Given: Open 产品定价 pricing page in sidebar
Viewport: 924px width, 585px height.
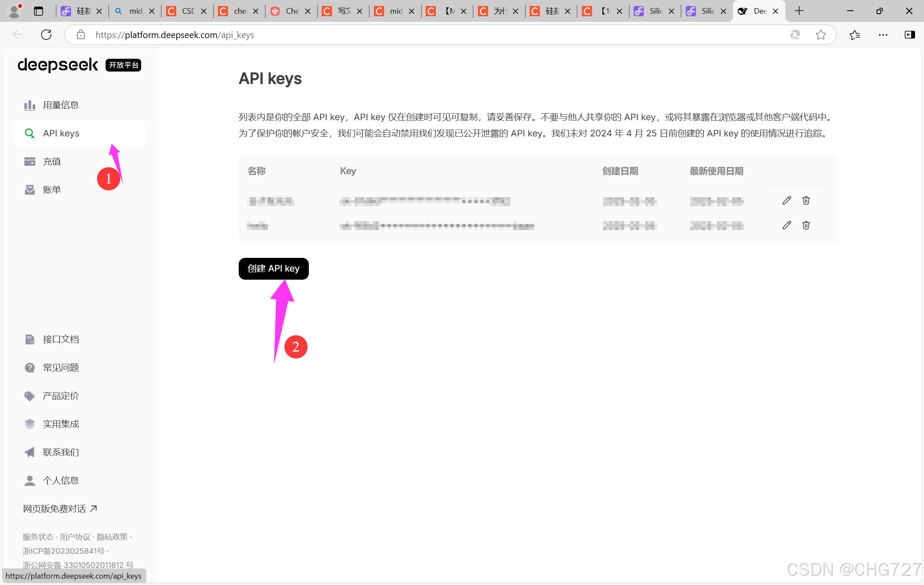Looking at the screenshot, I should tap(61, 396).
